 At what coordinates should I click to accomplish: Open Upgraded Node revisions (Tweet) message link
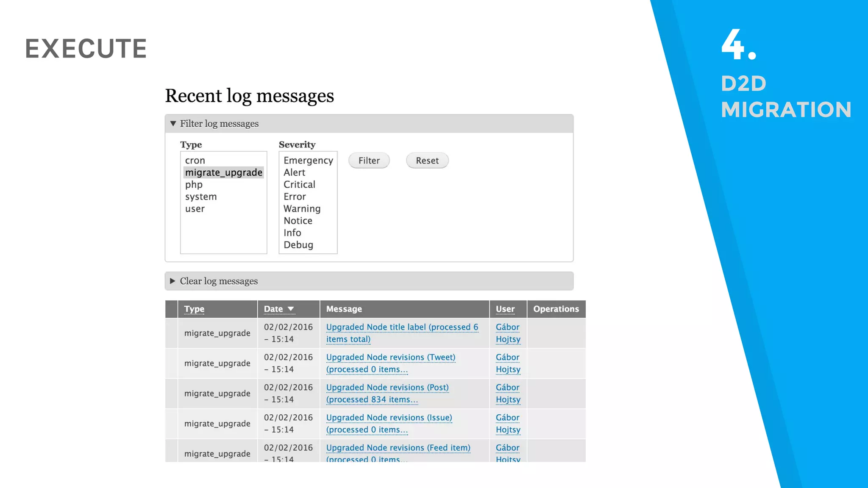pyautogui.click(x=390, y=358)
